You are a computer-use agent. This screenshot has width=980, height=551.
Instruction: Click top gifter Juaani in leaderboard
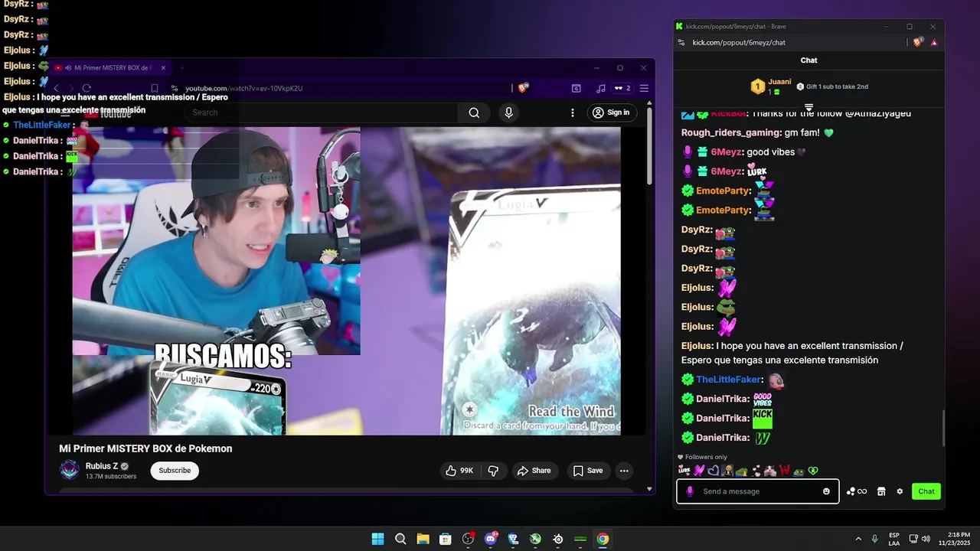coord(779,81)
